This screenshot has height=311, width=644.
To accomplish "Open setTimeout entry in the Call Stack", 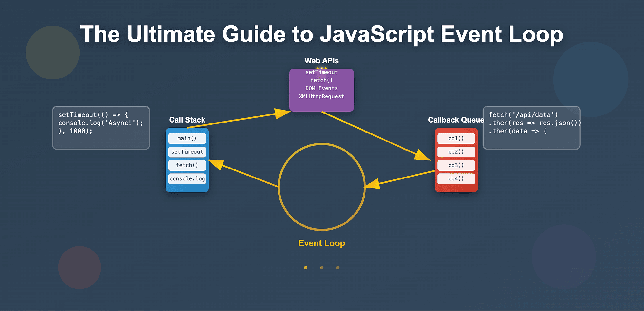I will [187, 152].
